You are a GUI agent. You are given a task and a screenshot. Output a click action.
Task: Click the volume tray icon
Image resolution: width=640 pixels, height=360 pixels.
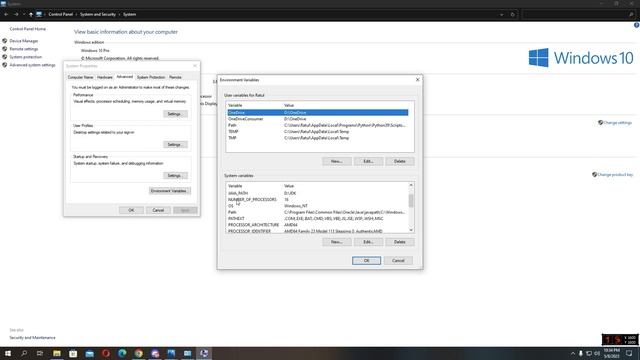597,353
